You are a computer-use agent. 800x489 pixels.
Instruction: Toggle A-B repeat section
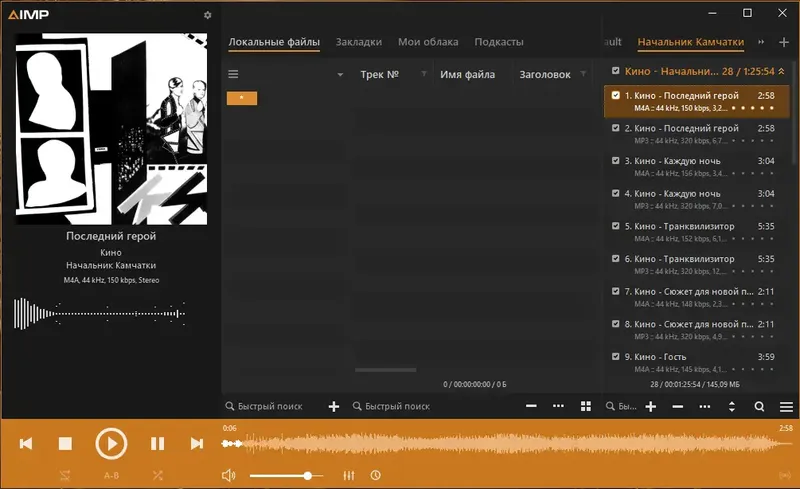coord(111,475)
